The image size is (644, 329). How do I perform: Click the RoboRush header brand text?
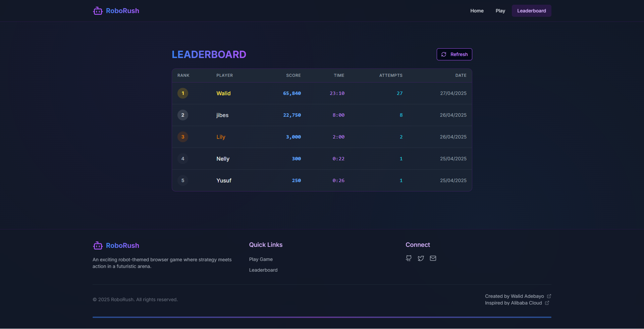point(122,11)
